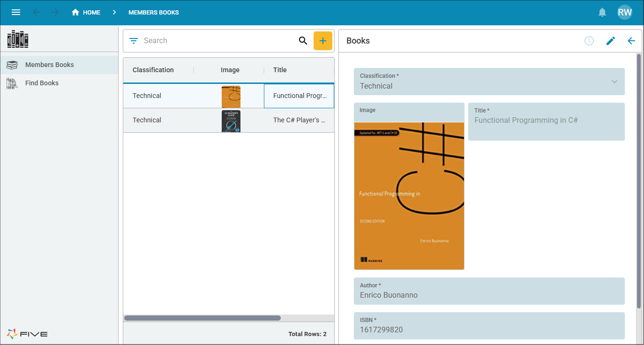
Task: Click the ISBN field 1617299820
Action: click(x=489, y=326)
